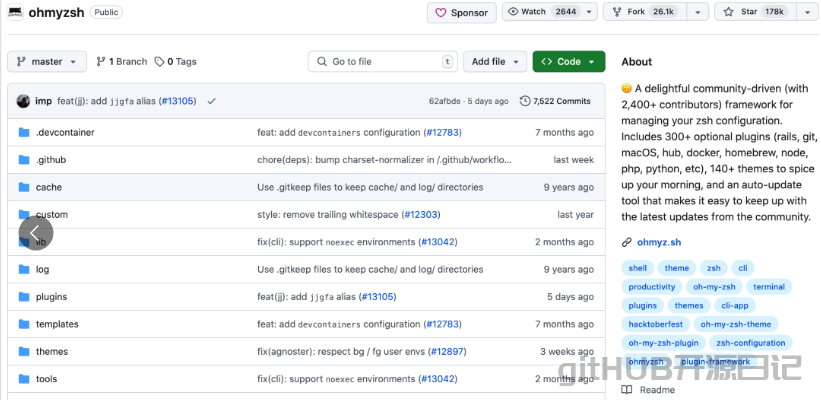Viewport: 821px width, 400px height.
Task: Open the Readme link in About
Action: pyautogui.click(x=657, y=390)
